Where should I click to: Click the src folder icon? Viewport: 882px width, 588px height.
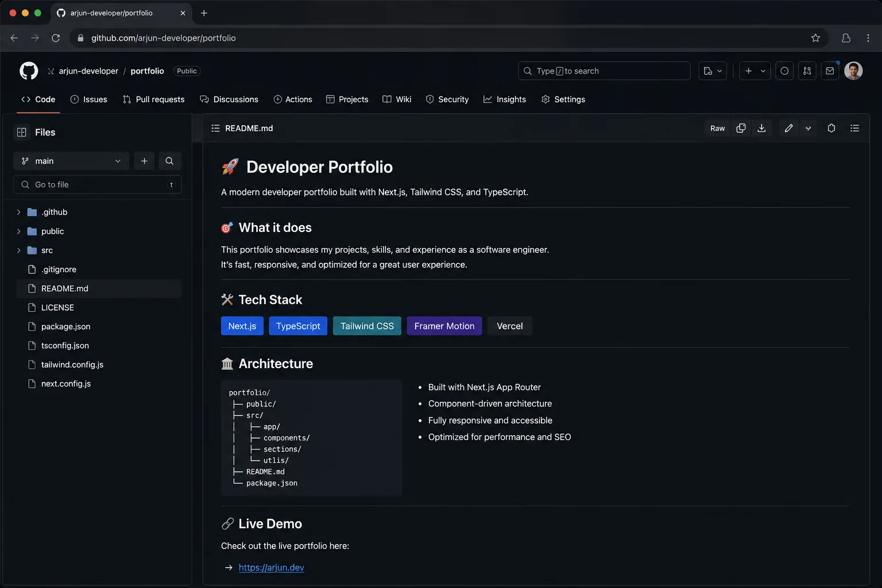pyautogui.click(x=32, y=250)
